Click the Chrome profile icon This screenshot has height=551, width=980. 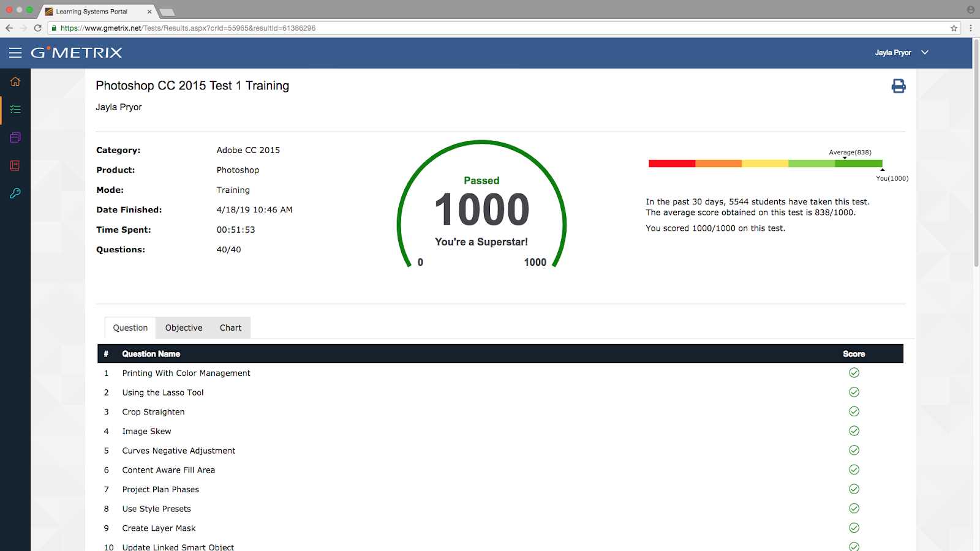971,10
